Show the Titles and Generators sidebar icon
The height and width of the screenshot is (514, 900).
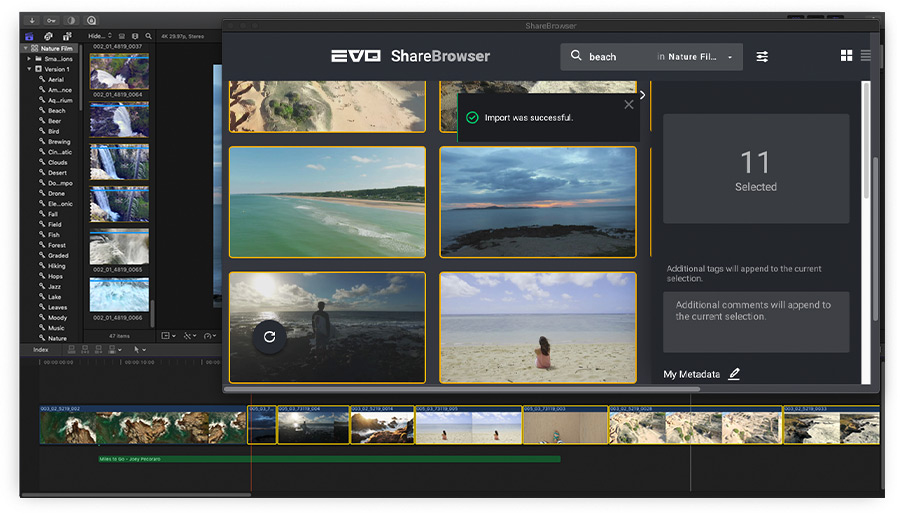pos(67,36)
